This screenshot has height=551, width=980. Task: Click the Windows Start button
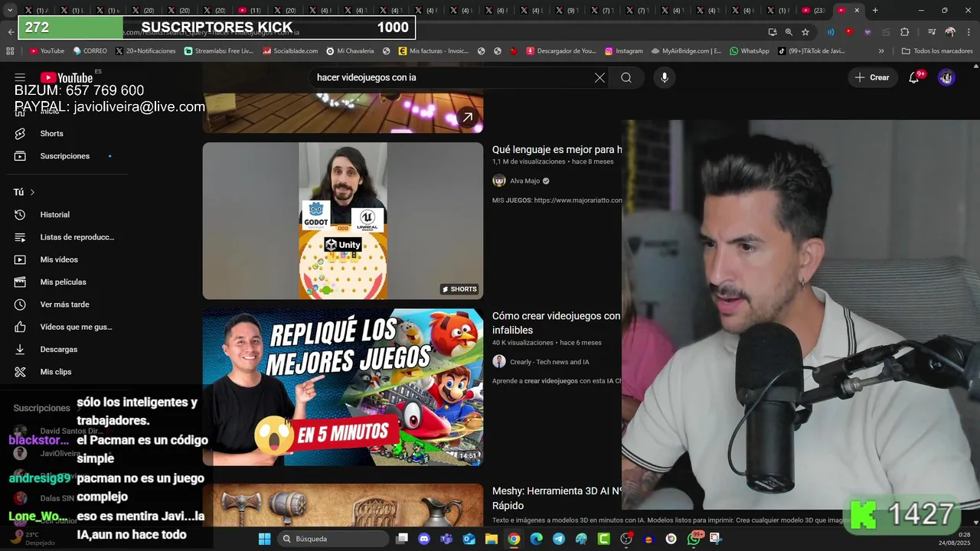(264, 539)
